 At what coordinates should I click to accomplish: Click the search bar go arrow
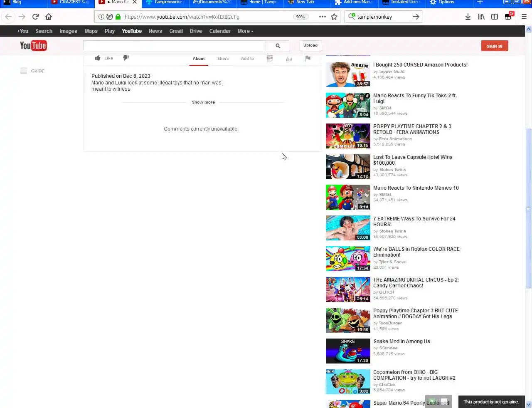click(x=416, y=17)
